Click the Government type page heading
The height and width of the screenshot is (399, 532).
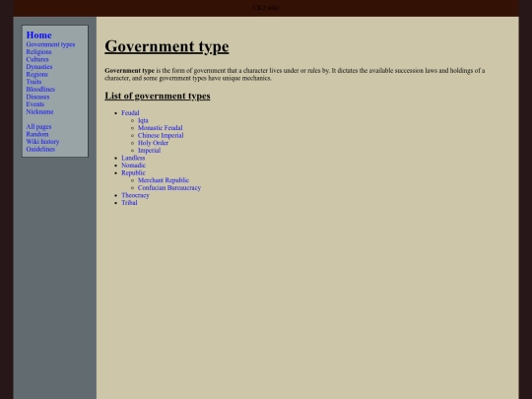(x=166, y=46)
